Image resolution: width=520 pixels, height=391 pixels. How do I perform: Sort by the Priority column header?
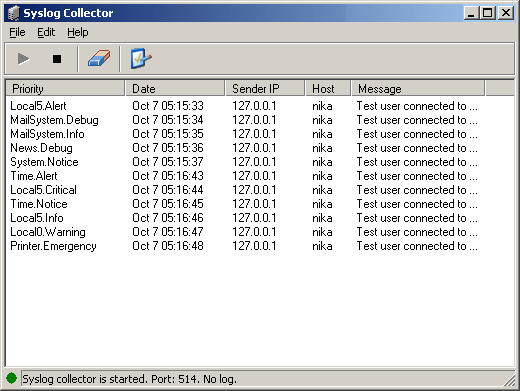pyautogui.click(x=65, y=89)
